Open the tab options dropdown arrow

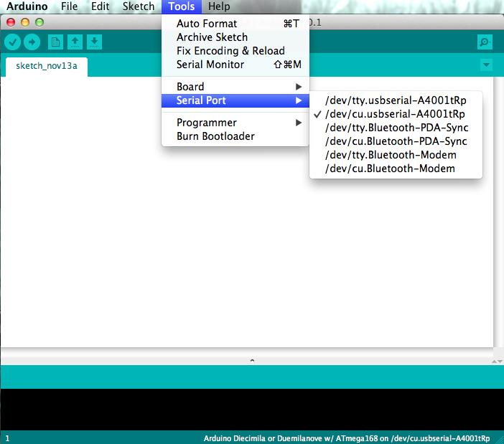486,65
